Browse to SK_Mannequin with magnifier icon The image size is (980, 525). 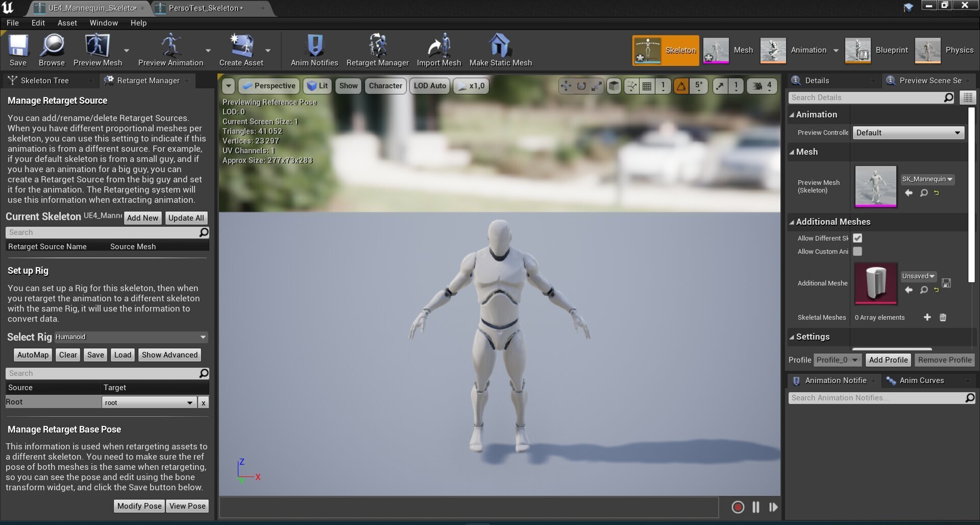(924, 193)
